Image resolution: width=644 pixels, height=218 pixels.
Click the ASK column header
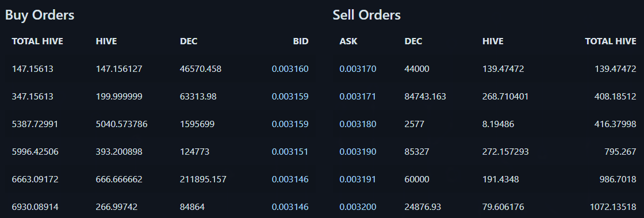[348, 41]
